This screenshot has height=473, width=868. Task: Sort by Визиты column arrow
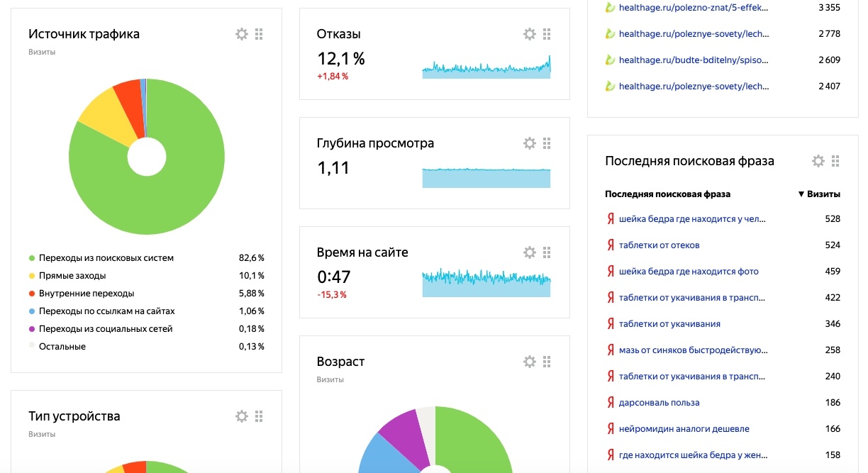pos(801,194)
